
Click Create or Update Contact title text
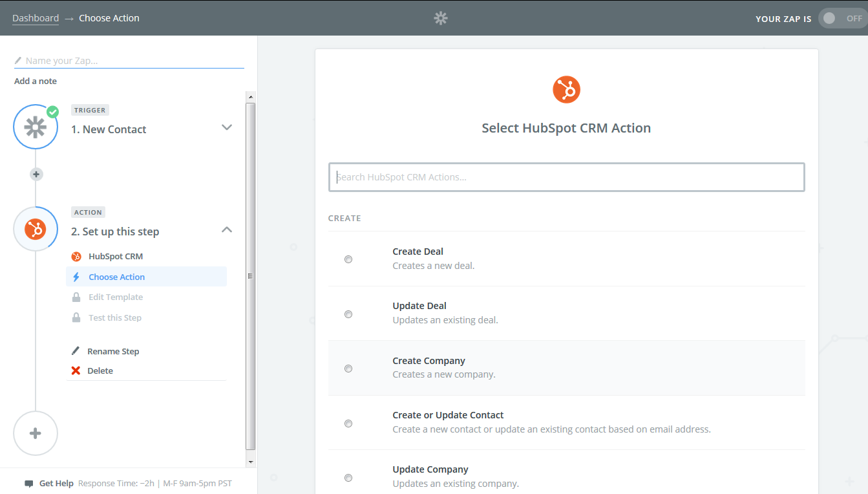pos(449,415)
